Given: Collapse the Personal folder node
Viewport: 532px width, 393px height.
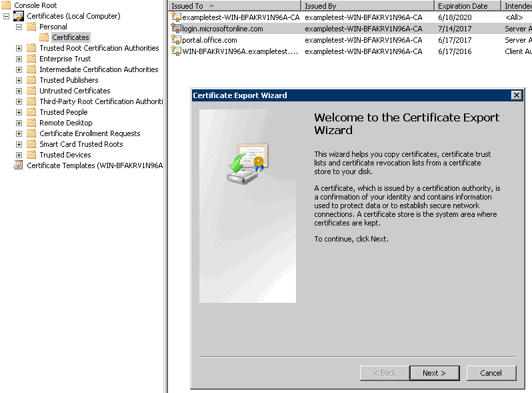Looking at the screenshot, I should (19, 27).
